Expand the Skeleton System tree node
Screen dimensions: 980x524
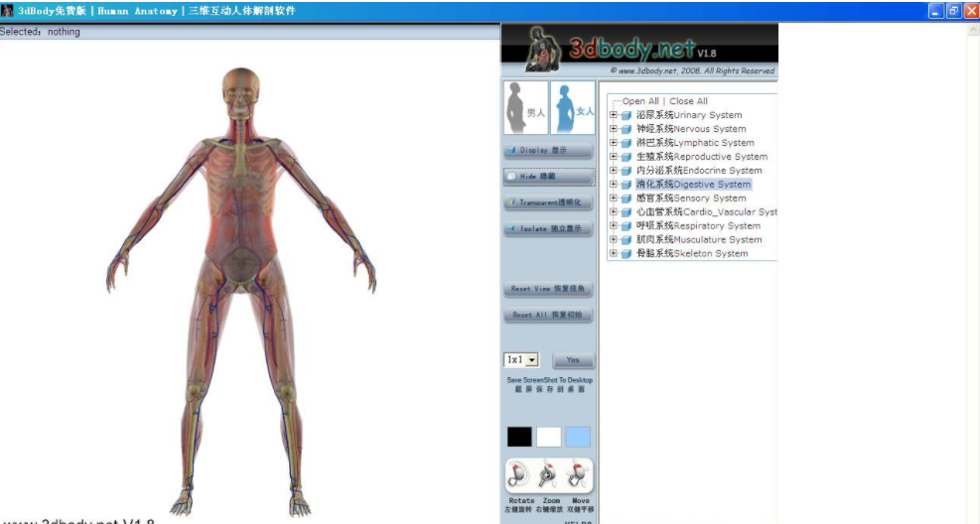coord(614,253)
